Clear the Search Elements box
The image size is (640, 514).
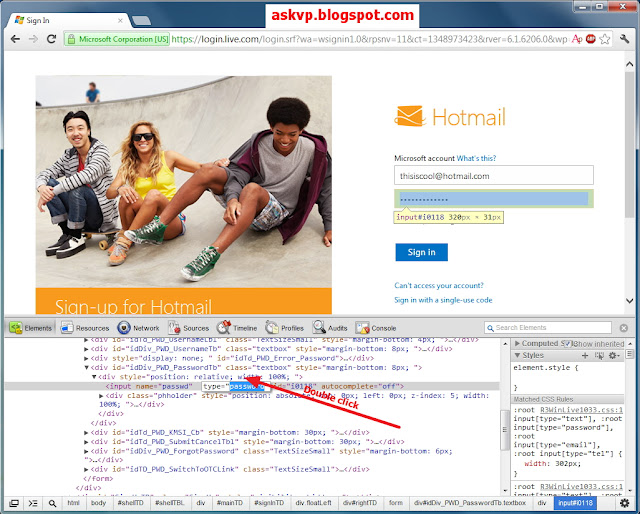click(x=624, y=328)
